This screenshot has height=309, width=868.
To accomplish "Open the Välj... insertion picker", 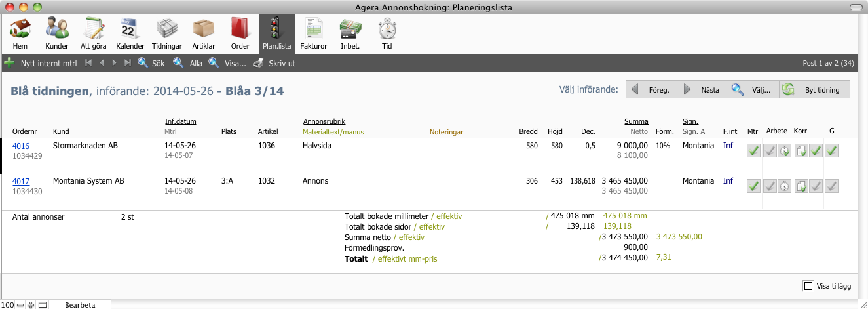I will 753,90.
